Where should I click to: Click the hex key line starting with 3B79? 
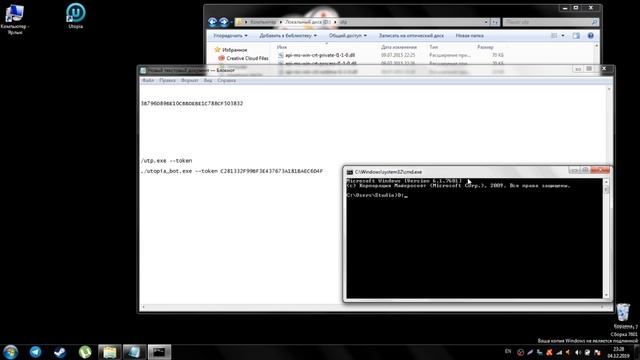(192, 104)
